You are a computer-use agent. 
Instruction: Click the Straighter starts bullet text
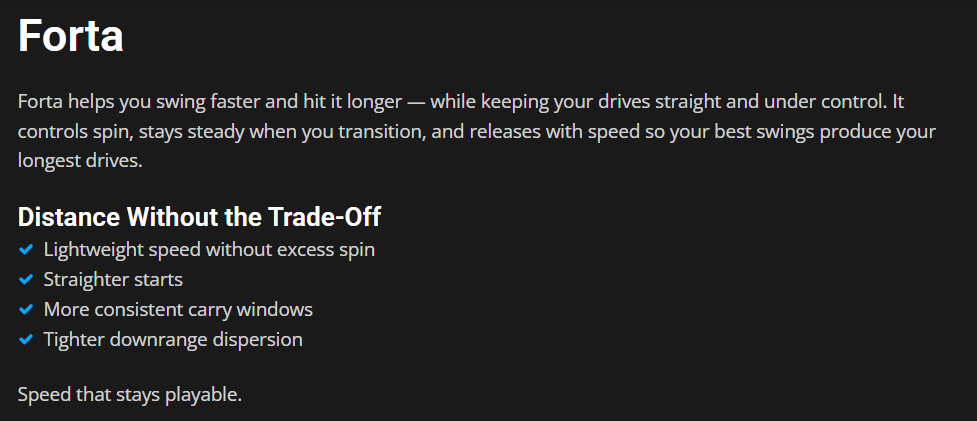(x=113, y=279)
